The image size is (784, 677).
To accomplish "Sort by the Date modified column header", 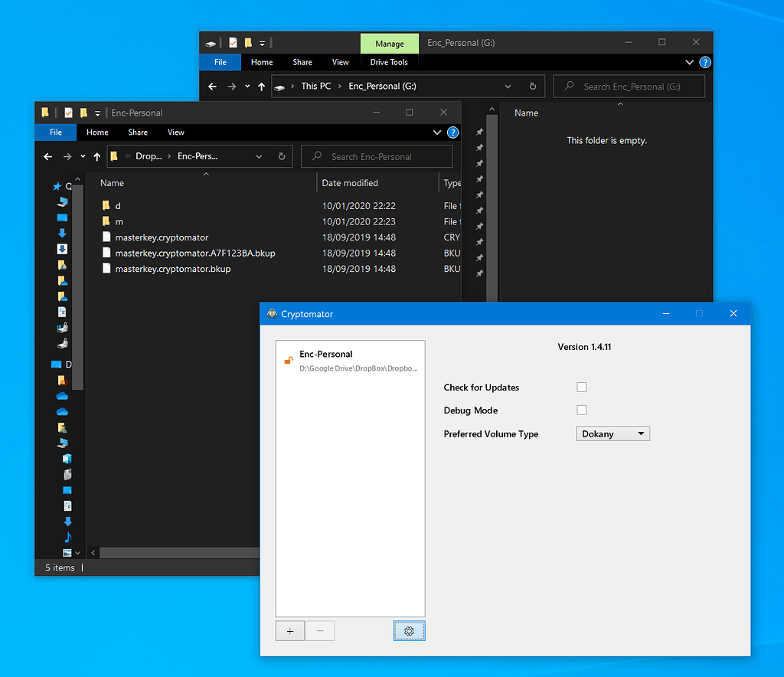I will (x=350, y=183).
